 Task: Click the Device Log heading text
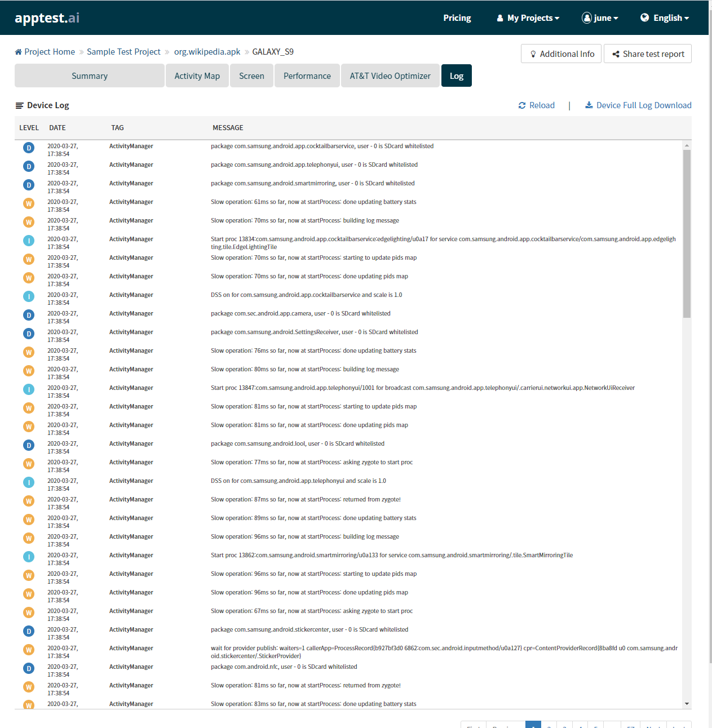[48, 105]
